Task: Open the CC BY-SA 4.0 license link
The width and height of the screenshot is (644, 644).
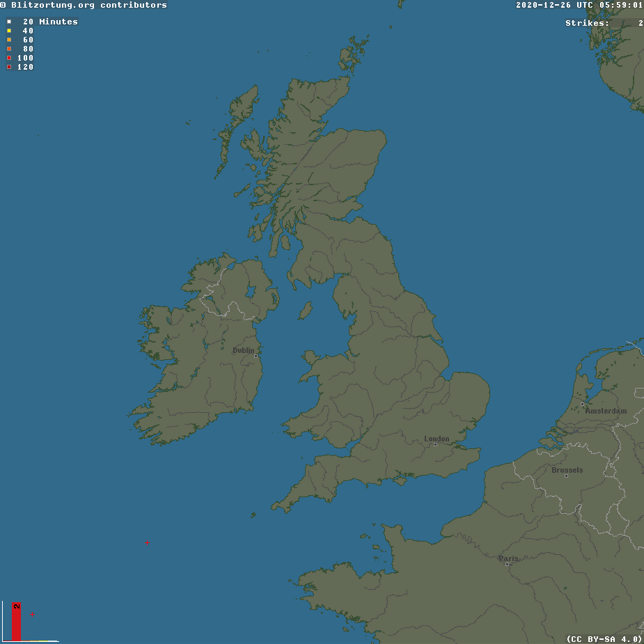Action: click(x=603, y=637)
